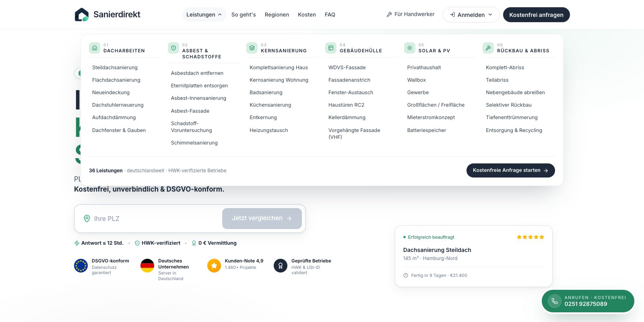Image resolution: width=644 pixels, height=322 pixels.
Task: Open WDVS-Fassade entry
Action: (x=347, y=67)
